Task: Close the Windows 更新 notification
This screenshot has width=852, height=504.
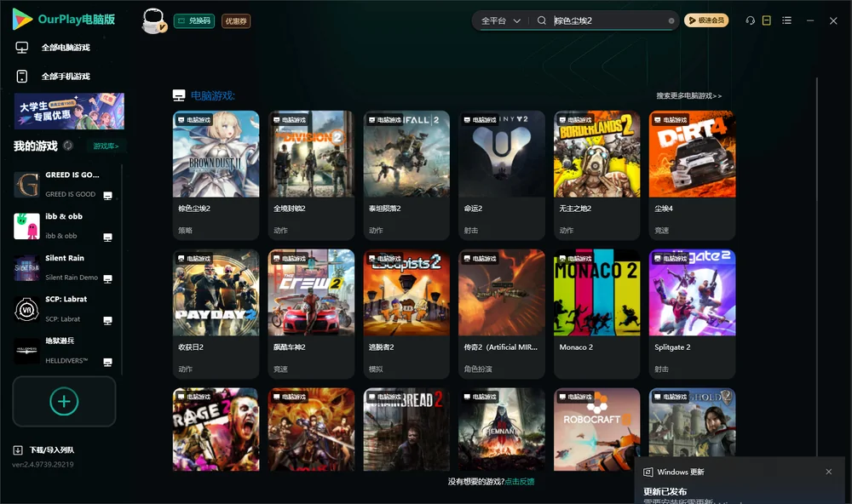Action: pyautogui.click(x=829, y=472)
